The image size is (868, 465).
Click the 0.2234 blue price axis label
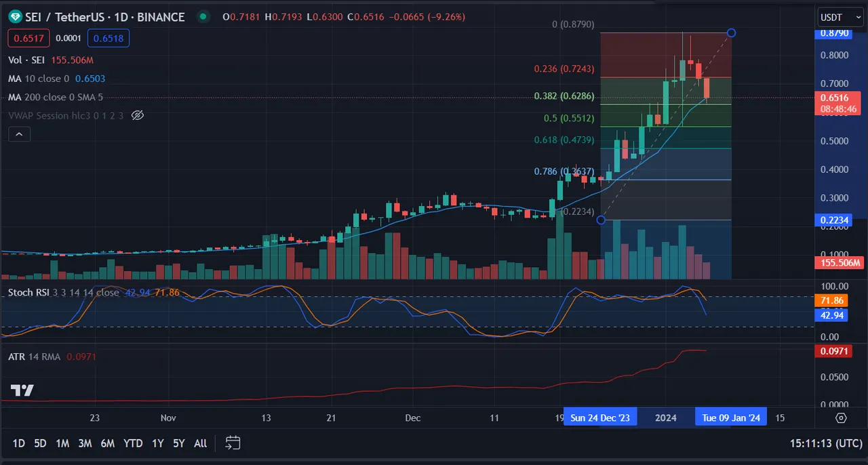[833, 220]
